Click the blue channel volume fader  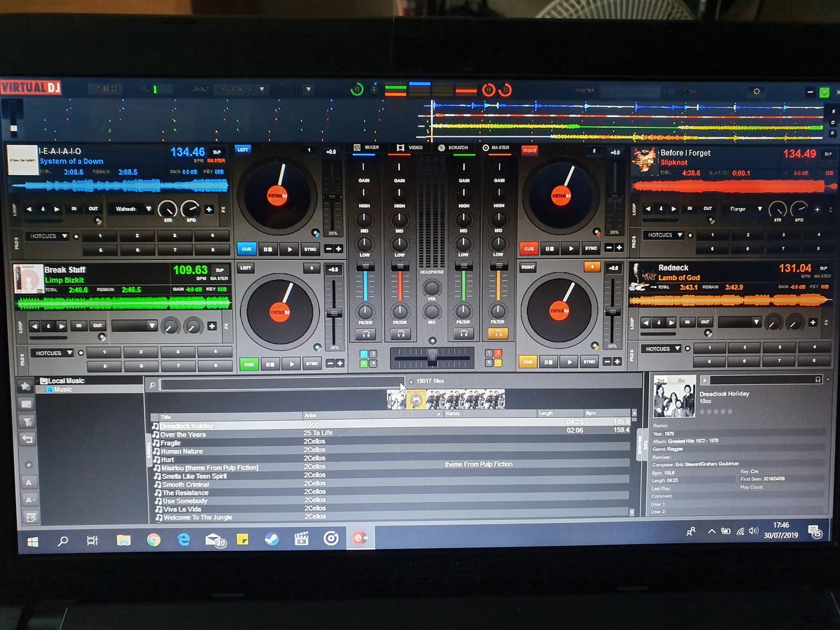click(364, 267)
